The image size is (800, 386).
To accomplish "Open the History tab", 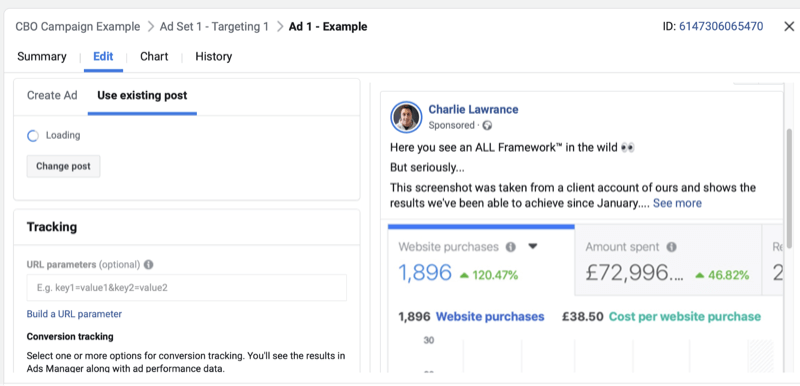I will coord(214,57).
